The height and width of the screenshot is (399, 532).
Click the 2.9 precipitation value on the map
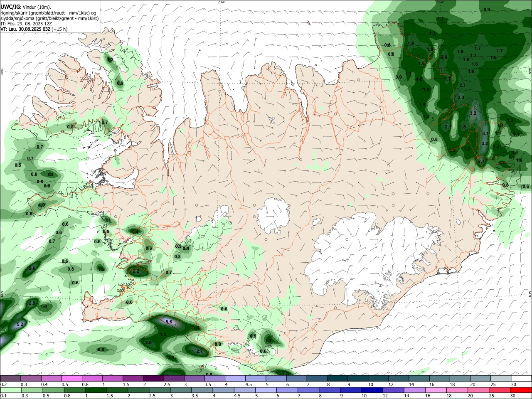coord(32,303)
